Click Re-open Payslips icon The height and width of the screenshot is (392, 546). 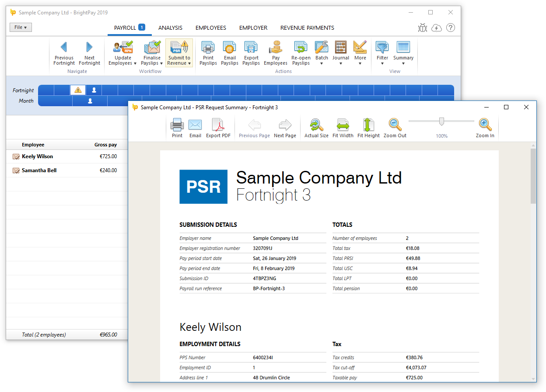tap(301, 53)
